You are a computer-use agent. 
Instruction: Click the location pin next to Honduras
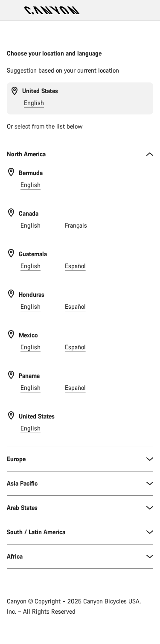click(x=11, y=294)
